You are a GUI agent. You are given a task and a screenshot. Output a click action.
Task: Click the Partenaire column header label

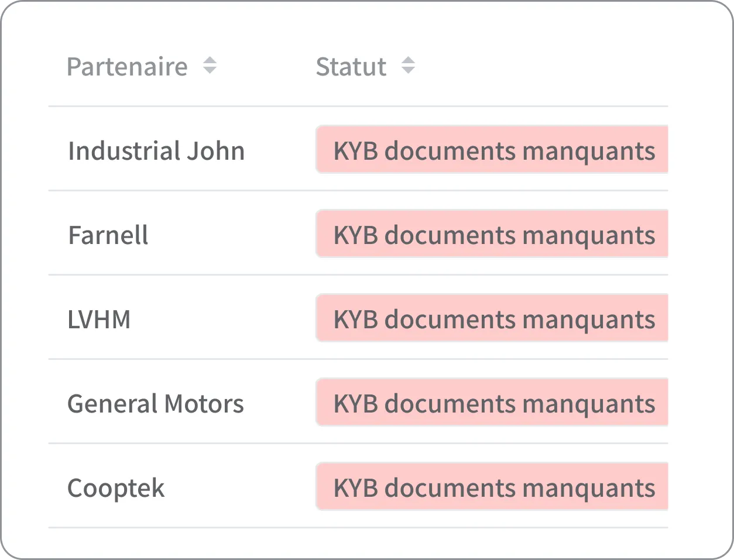tap(127, 67)
